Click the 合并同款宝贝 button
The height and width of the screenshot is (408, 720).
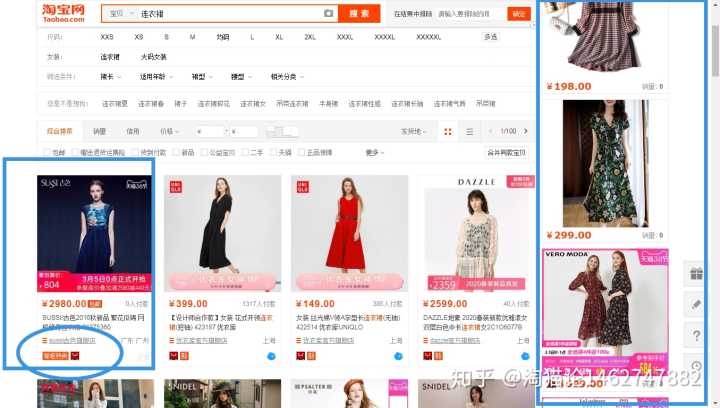[506, 152]
